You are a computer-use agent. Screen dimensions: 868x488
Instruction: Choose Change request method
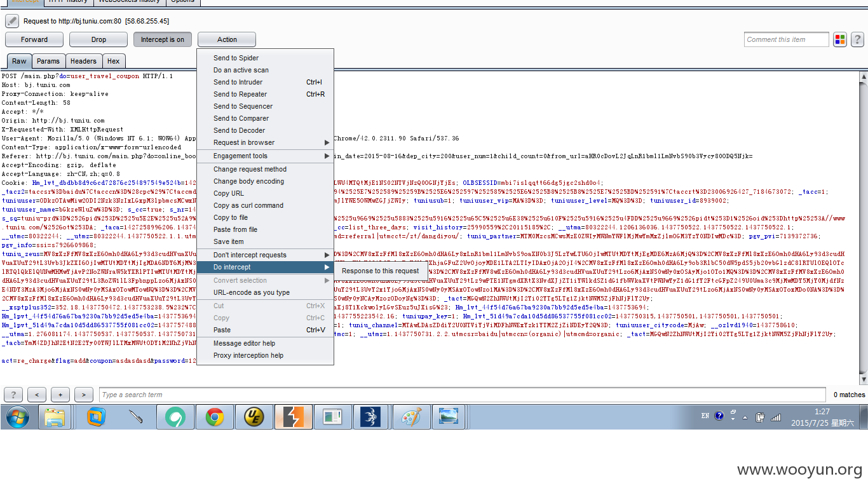pos(265,169)
